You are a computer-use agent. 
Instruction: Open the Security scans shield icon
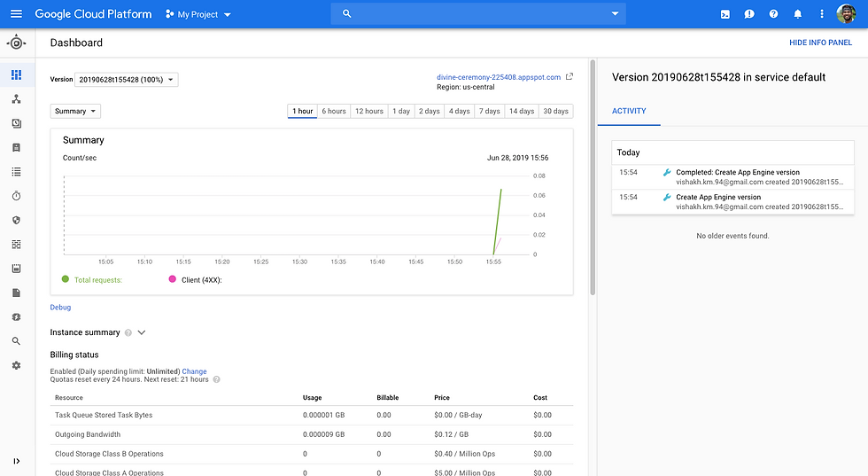tap(16, 220)
